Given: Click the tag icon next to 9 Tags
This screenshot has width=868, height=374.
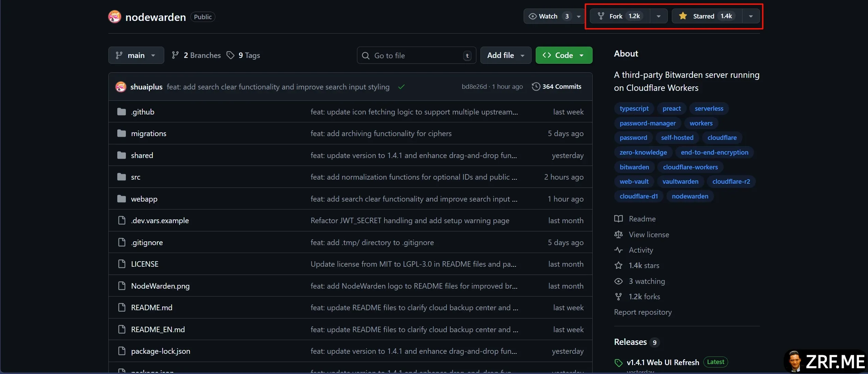Looking at the screenshot, I should coord(230,55).
